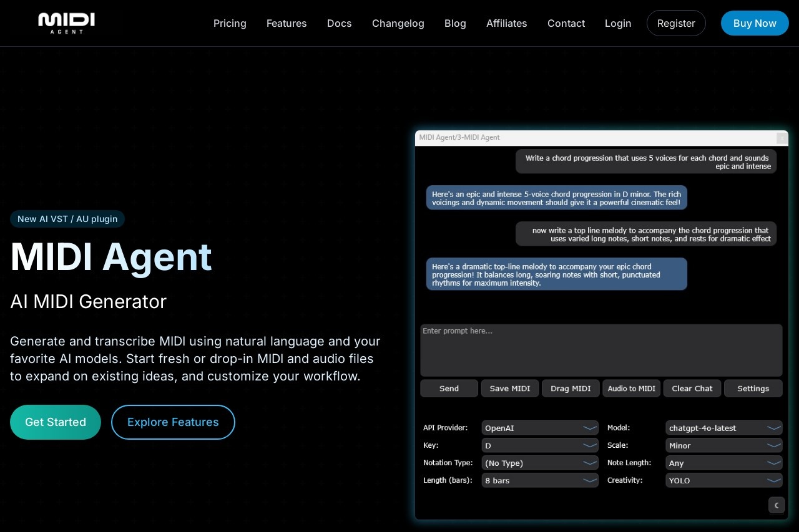Open the Docs link in the navbar
799x532 pixels.
coord(340,23)
